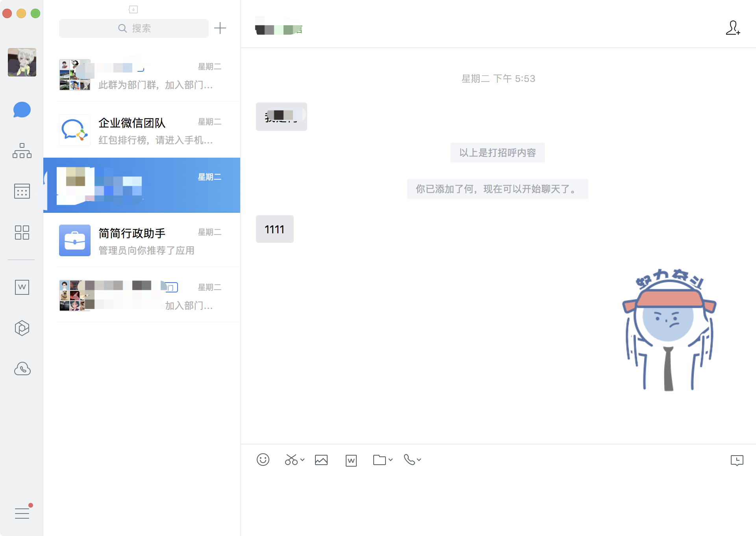Click the 搜索 search field
The width and height of the screenshot is (756, 536).
coord(134,28)
